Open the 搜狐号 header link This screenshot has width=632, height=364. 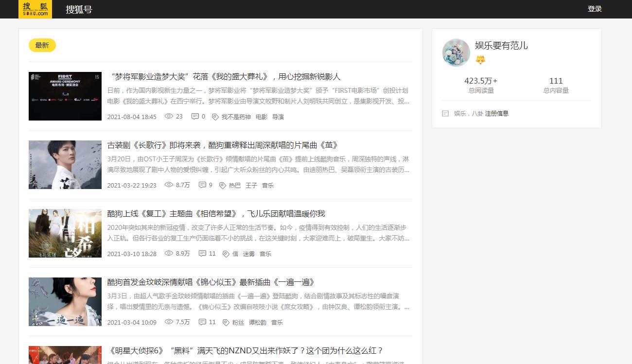click(x=79, y=9)
